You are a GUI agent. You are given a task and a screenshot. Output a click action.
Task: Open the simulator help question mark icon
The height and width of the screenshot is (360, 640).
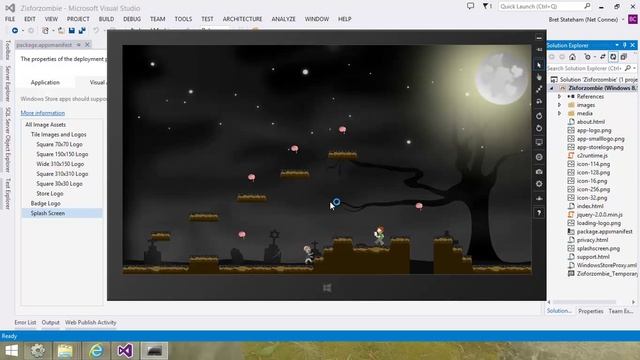pyautogui.click(x=539, y=213)
